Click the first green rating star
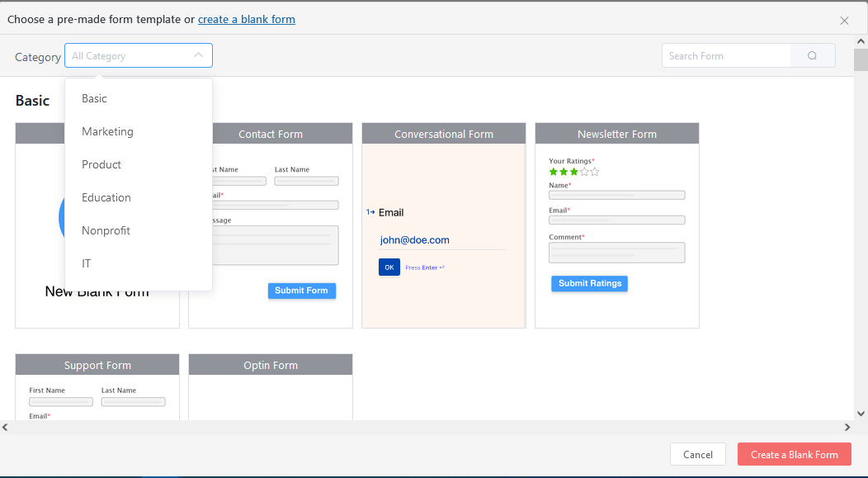 click(554, 172)
